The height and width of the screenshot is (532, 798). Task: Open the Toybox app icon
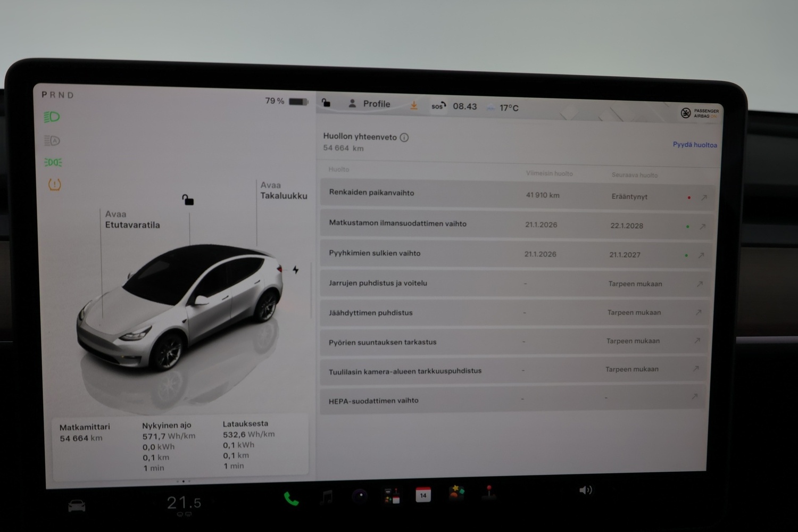click(x=456, y=493)
